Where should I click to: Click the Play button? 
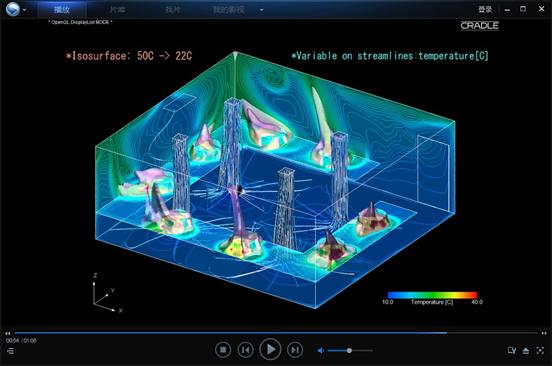270,349
